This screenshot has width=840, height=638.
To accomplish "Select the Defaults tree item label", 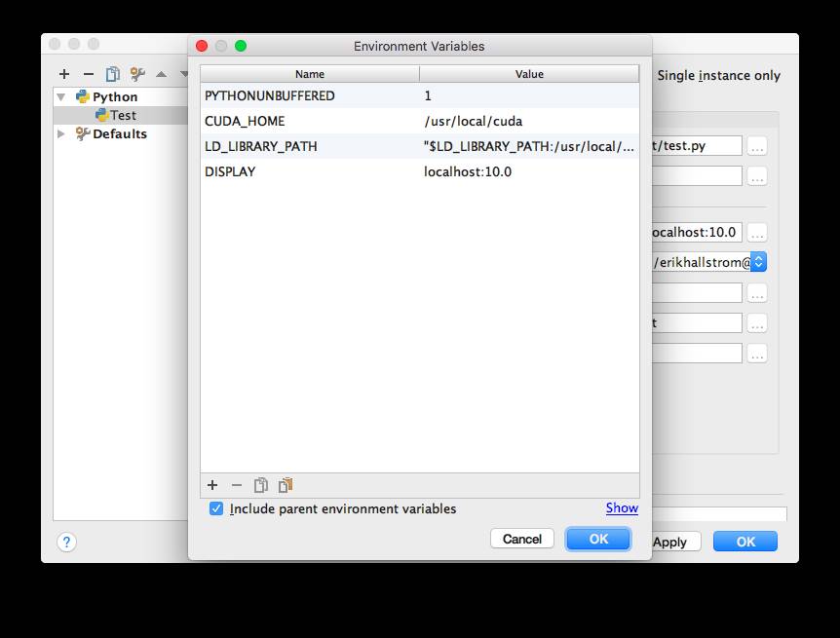I will (x=120, y=133).
